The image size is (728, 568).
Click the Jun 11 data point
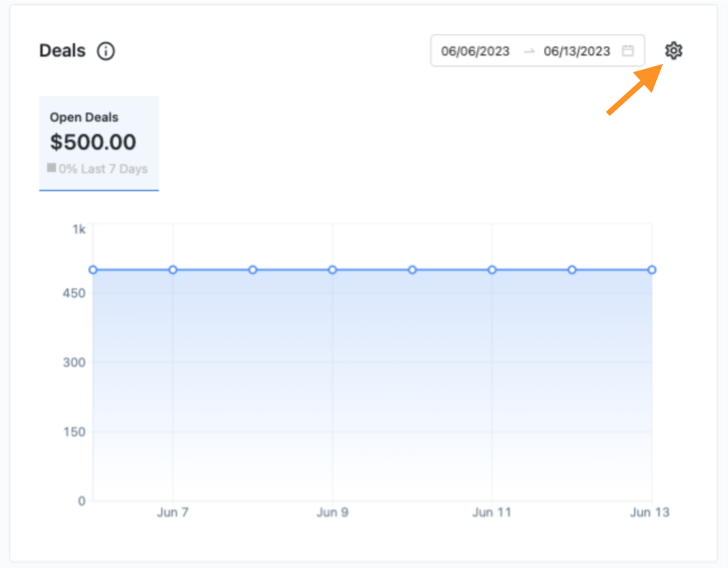[492, 270]
